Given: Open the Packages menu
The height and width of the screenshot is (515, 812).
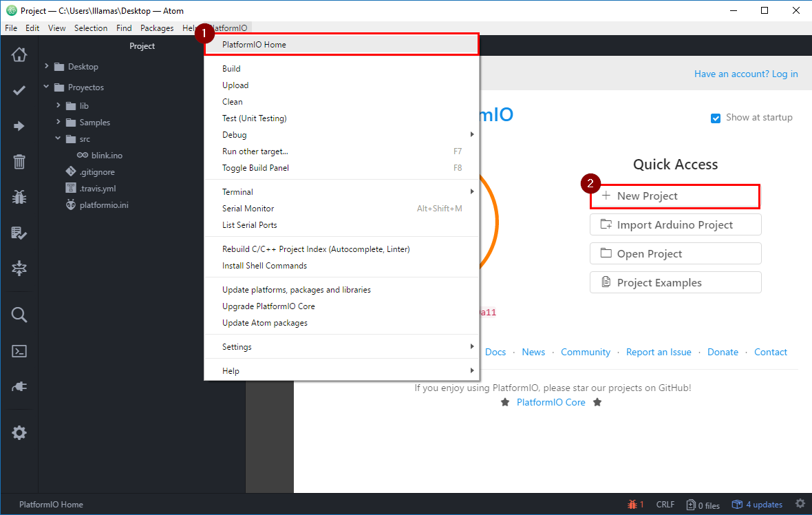Looking at the screenshot, I should click(157, 28).
